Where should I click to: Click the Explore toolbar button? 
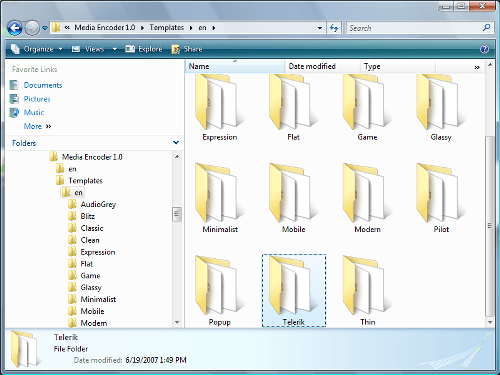coord(144,49)
